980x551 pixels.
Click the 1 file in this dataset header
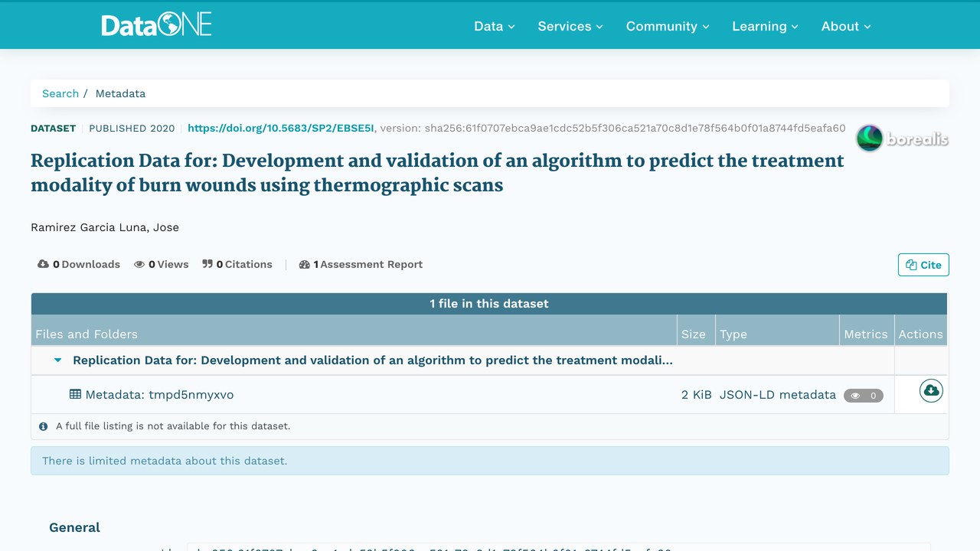coord(489,304)
